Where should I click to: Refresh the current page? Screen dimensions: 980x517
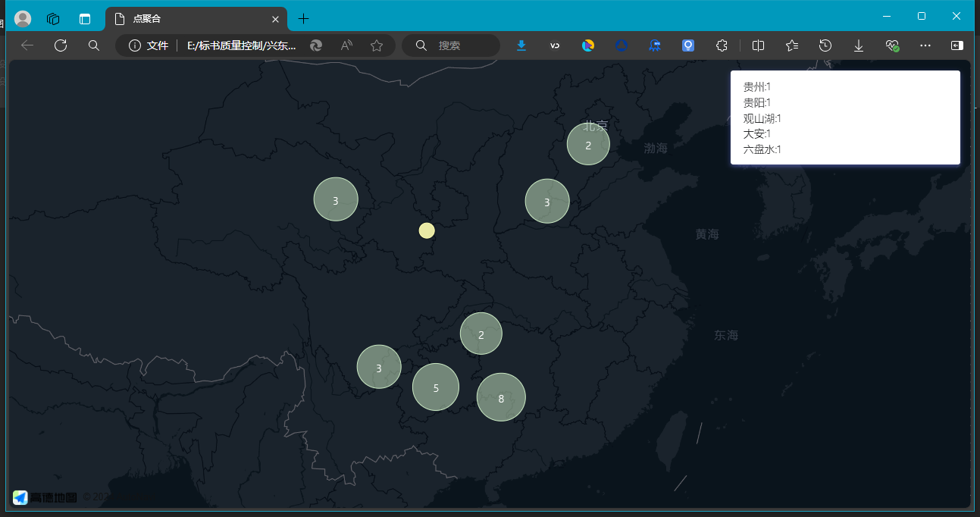(x=61, y=45)
